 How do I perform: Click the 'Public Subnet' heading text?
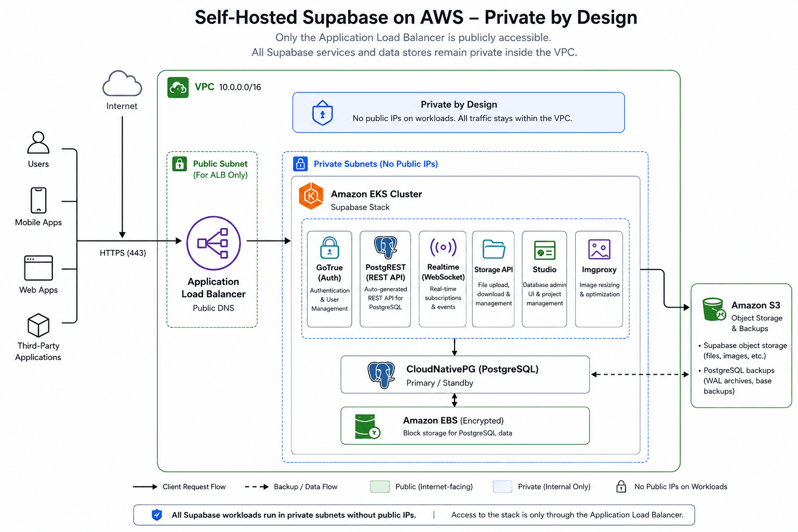(220, 164)
